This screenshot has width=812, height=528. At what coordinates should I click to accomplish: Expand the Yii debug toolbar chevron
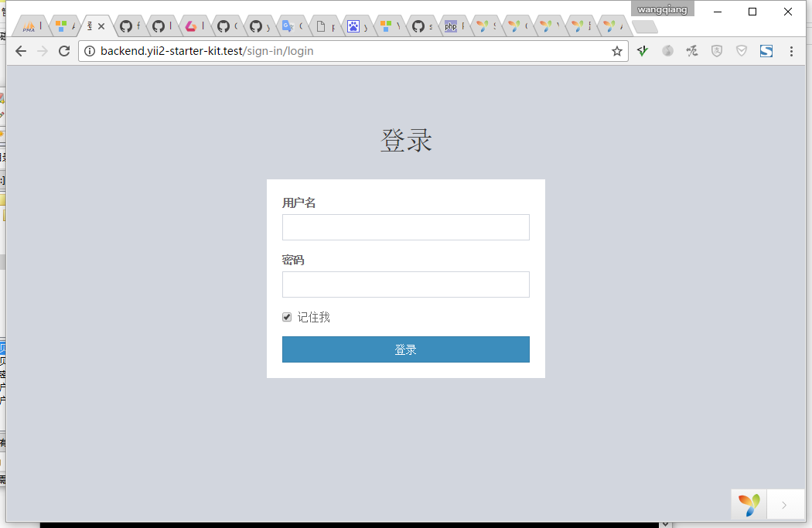pos(784,506)
